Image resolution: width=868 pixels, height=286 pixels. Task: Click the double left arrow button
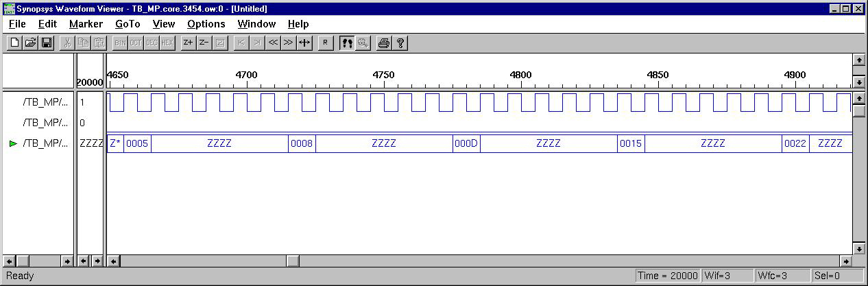pos(273,43)
